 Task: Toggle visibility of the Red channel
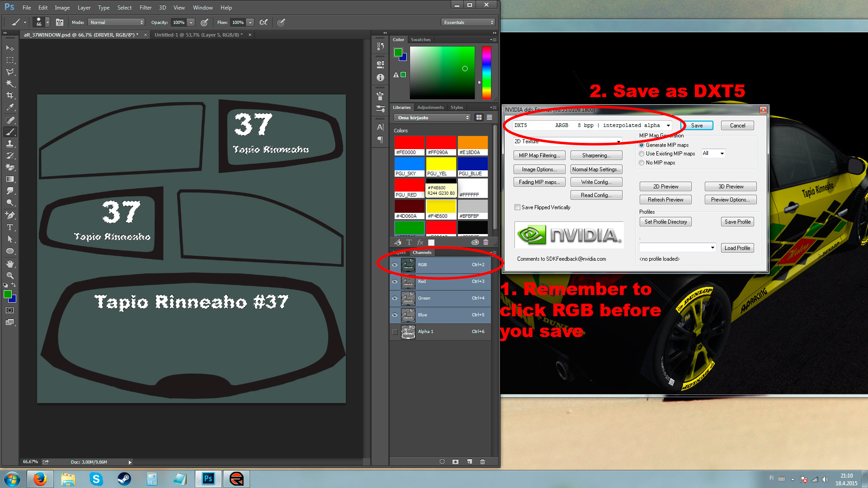tap(395, 282)
